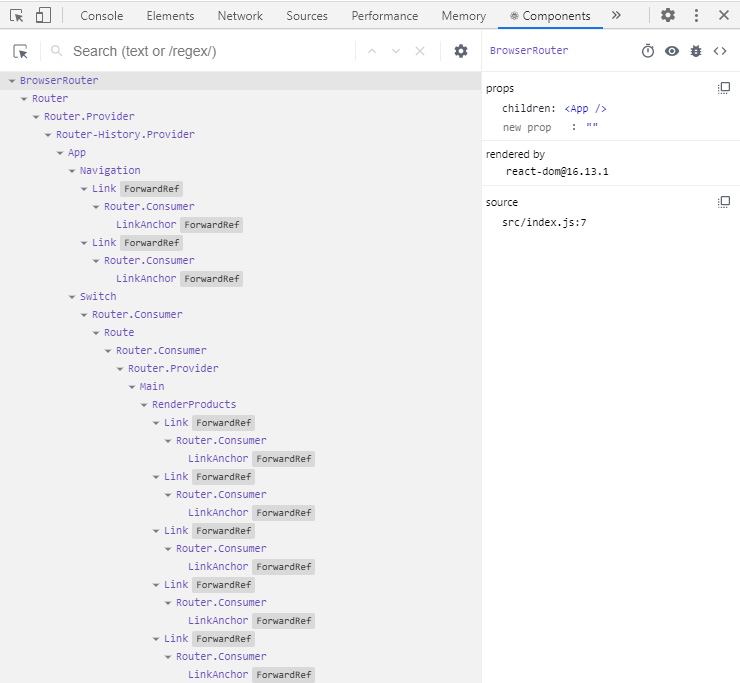Clear the search text X icon
Viewport: 740px width, 683px height.
pos(420,51)
